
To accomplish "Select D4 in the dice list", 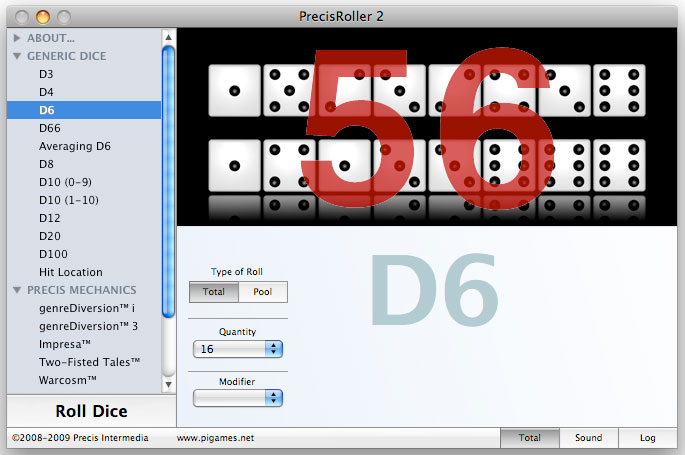I will (x=84, y=92).
